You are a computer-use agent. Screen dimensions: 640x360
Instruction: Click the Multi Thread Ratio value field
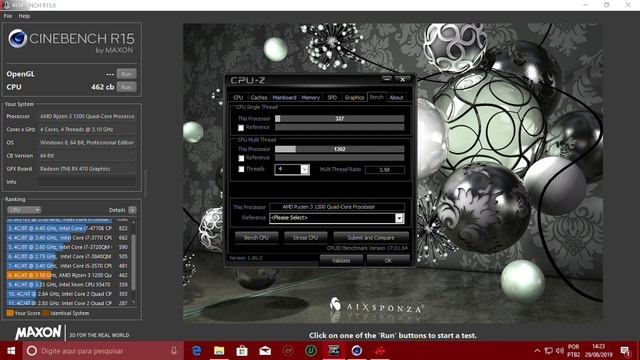coord(384,169)
